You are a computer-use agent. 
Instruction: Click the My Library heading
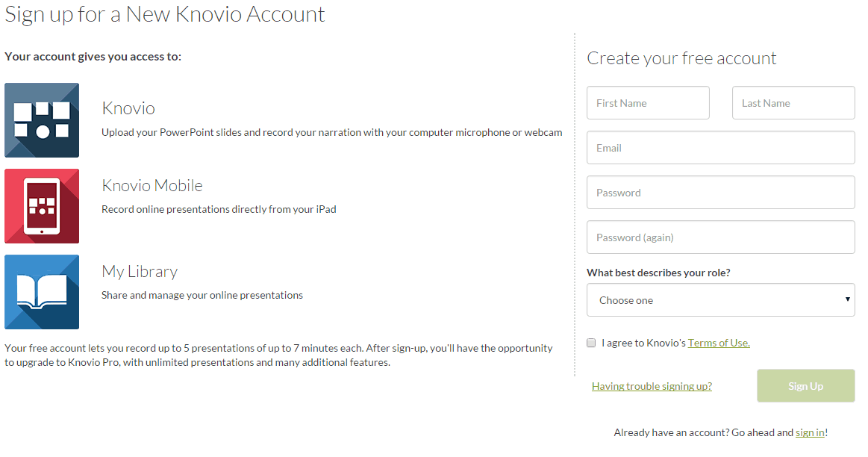(x=140, y=271)
